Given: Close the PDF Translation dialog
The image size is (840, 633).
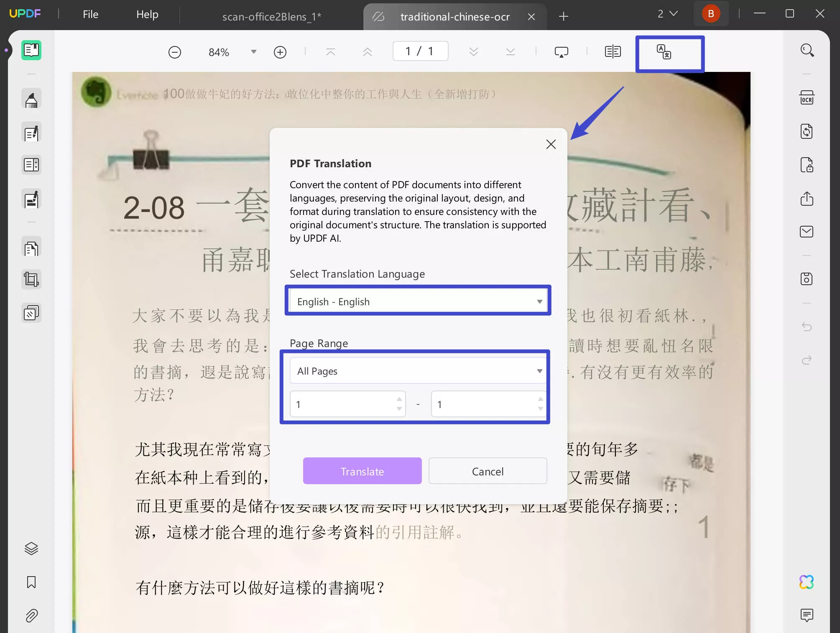Looking at the screenshot, I should pyautogui.click(x=551, y=144).
